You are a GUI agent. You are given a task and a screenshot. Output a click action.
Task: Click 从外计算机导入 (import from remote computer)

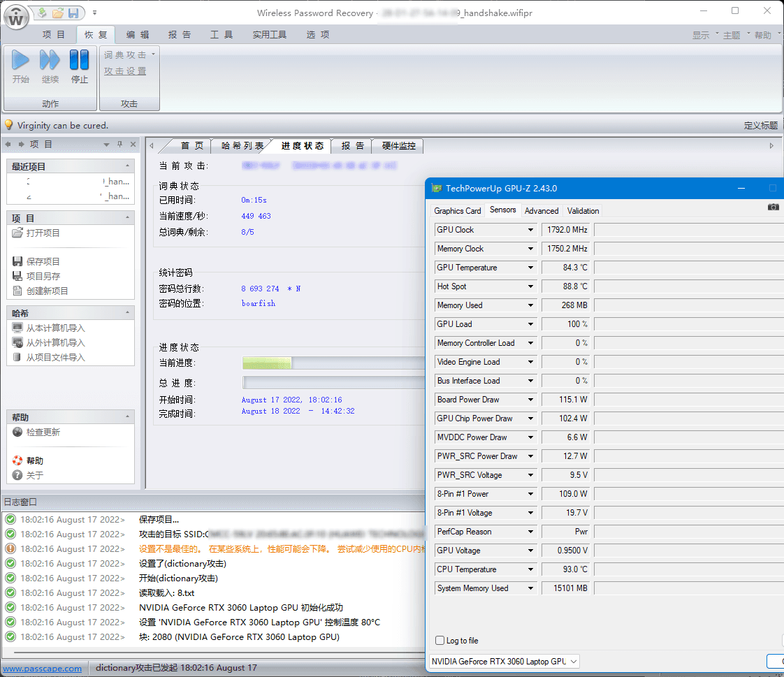pos(48,342)
